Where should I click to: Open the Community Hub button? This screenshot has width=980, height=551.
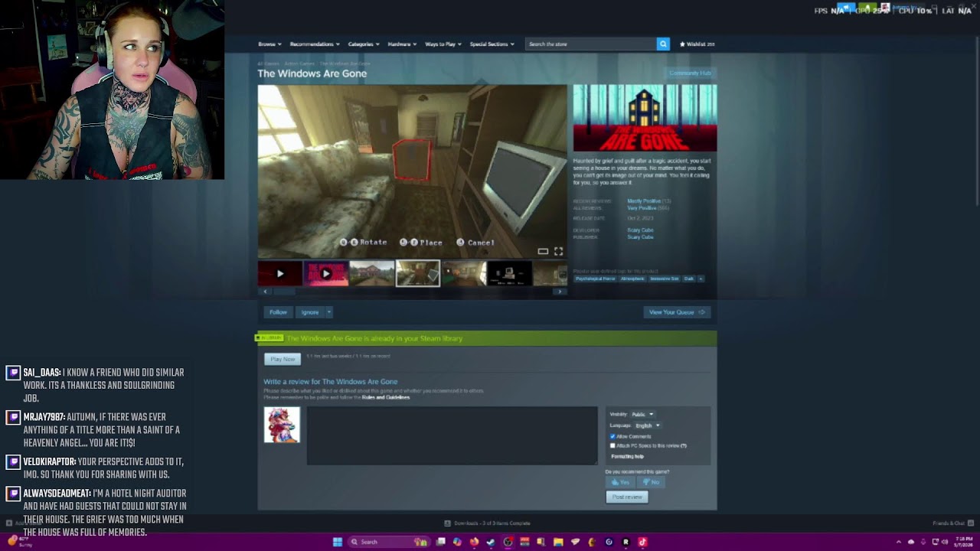coord(690,73)
